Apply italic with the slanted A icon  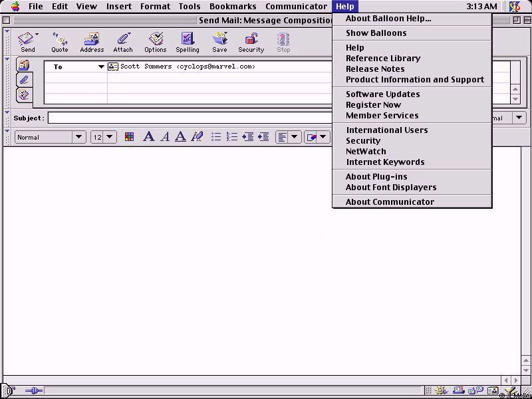[x=165, y=137]
